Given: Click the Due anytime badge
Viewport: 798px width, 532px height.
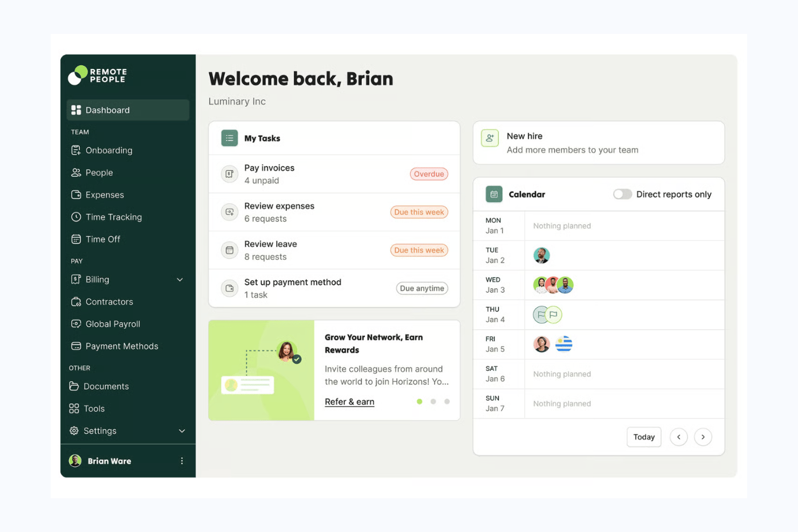Looking at the screenshot, I should [422, 288].
